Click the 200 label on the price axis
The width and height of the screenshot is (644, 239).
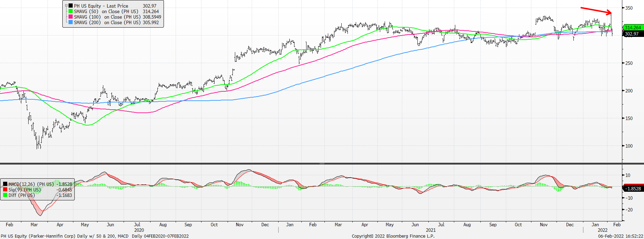coord(629,91)
